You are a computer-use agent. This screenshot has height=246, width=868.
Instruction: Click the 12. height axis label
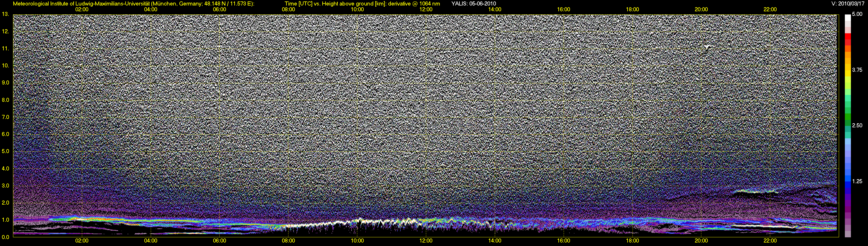click(5, 31)
